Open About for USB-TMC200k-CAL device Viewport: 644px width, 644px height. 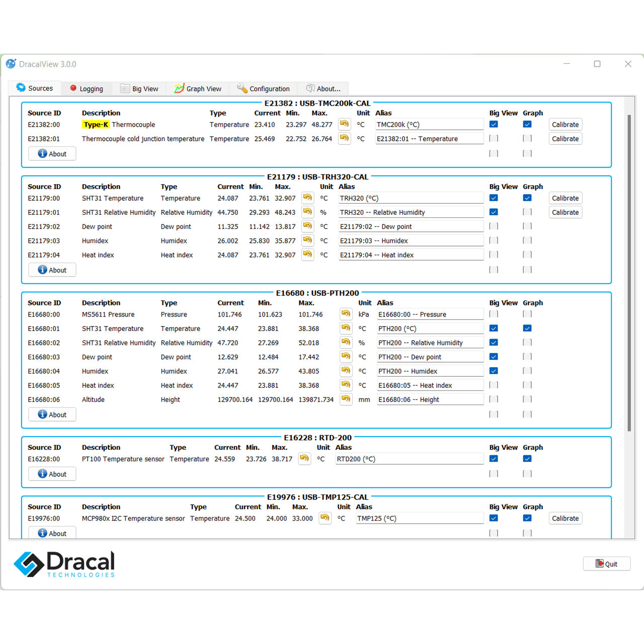point(52,153)
